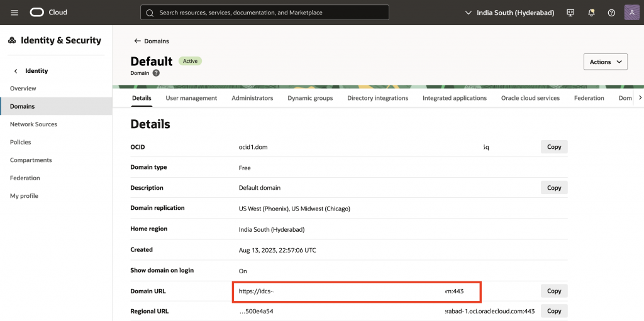The height and width of the screenshot is (321, 644).
Task: Go back to the Domains list link
Action: (157, 41)
